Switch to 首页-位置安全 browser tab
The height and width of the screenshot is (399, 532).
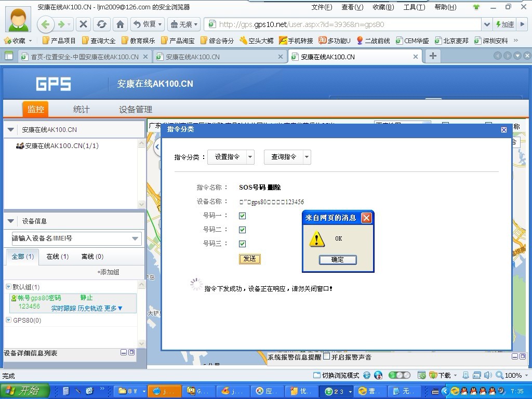click(85, 57)
